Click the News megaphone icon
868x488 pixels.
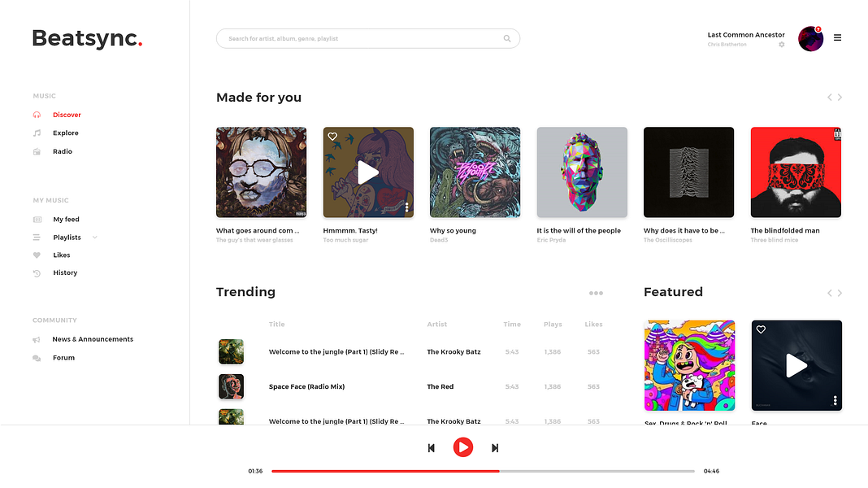tap(37, 339)
